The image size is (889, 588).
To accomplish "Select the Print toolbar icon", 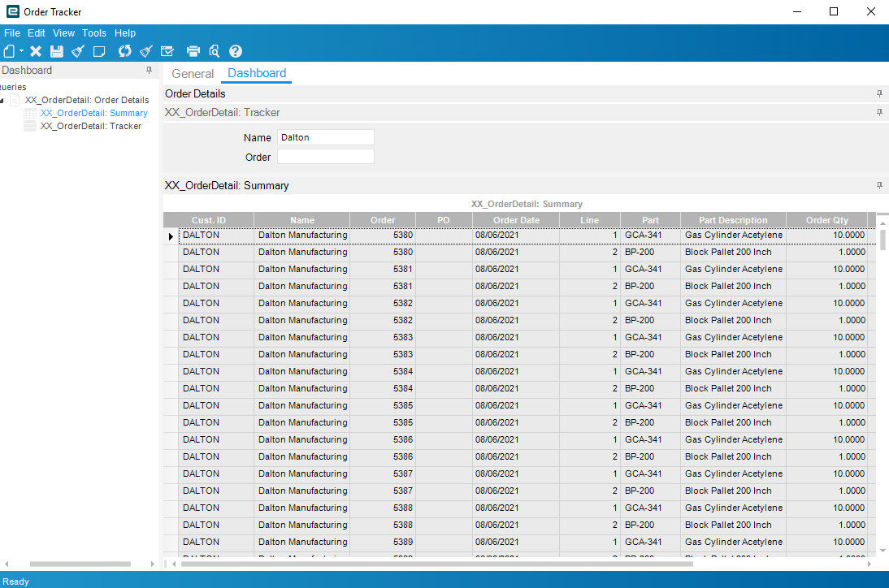I will click(x=193, y=50).
